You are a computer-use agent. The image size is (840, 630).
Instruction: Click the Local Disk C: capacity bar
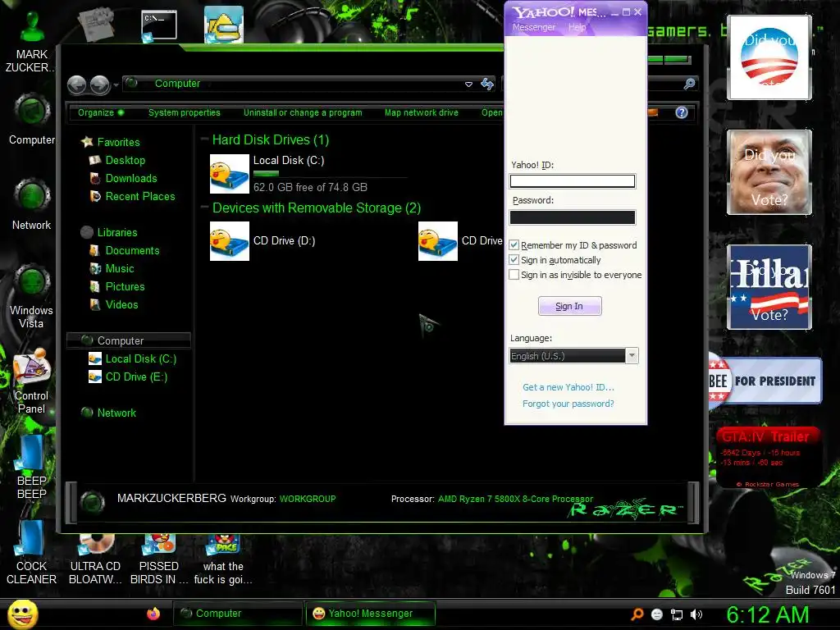pyautogui.click(x=330, y=174)
